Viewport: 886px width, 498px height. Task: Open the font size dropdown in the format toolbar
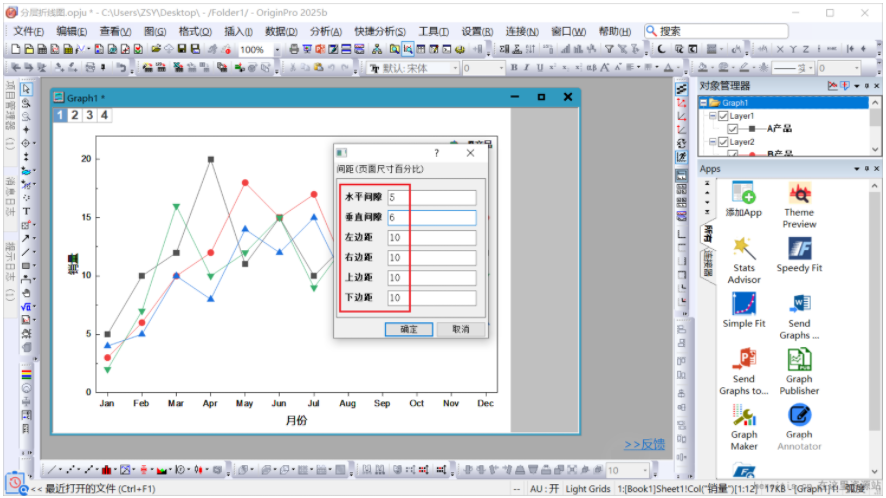pyautogui.click(x=501, y=68)
